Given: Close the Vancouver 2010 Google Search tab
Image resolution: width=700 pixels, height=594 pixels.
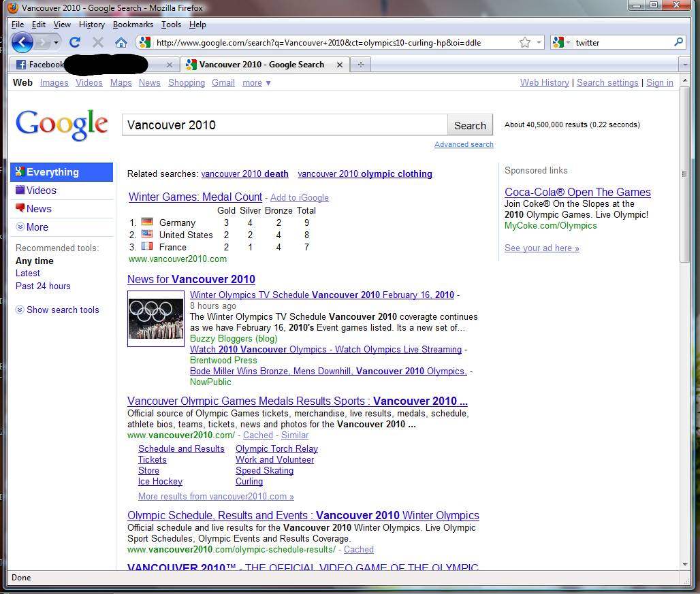Looking at the screenshot, I should tap(340, 65).
